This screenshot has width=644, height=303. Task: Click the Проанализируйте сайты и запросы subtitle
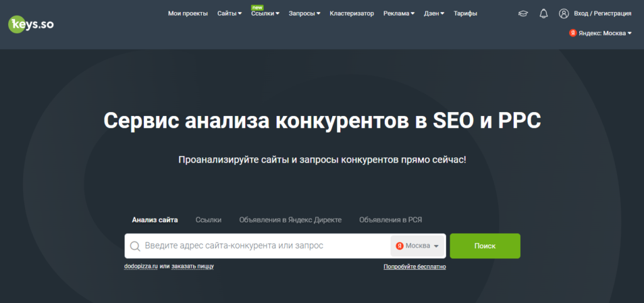point(323,160)
